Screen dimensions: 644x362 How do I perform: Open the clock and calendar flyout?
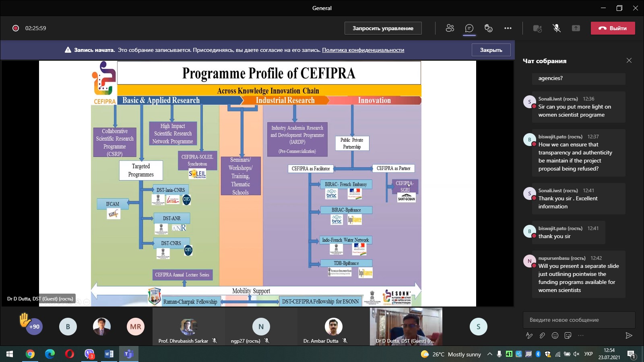click(609, 354)
